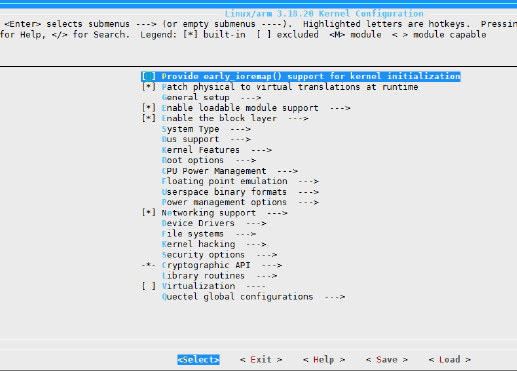517x371 pixels.
Task: Select Enable loadable module support label
Action: [x=240, y=108]
